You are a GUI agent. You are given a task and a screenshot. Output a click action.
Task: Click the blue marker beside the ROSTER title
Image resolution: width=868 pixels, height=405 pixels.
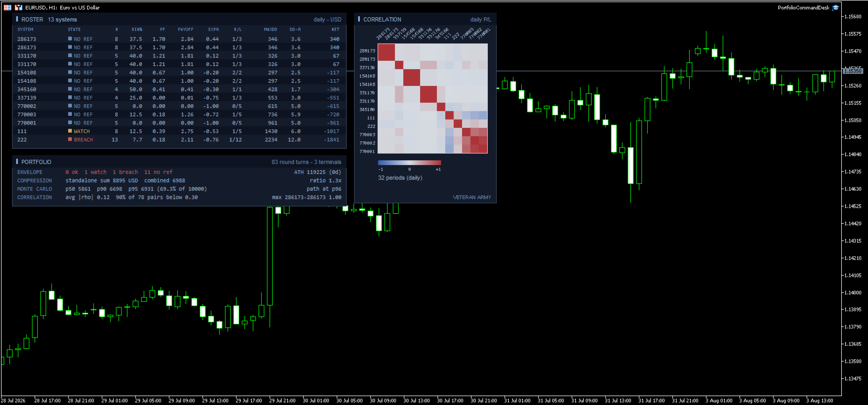(x=17, y=19)
